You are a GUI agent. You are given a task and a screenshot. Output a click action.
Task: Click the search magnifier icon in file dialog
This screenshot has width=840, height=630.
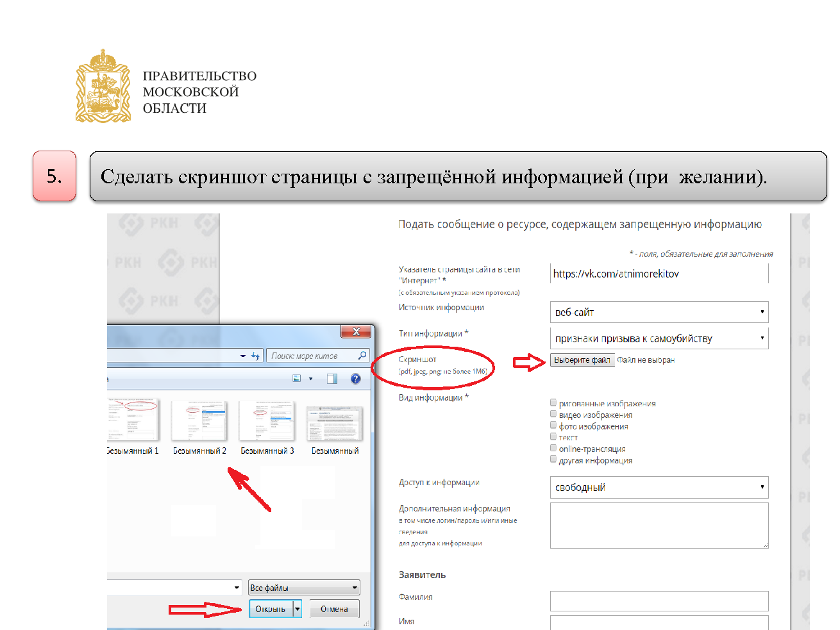point(362,355)
